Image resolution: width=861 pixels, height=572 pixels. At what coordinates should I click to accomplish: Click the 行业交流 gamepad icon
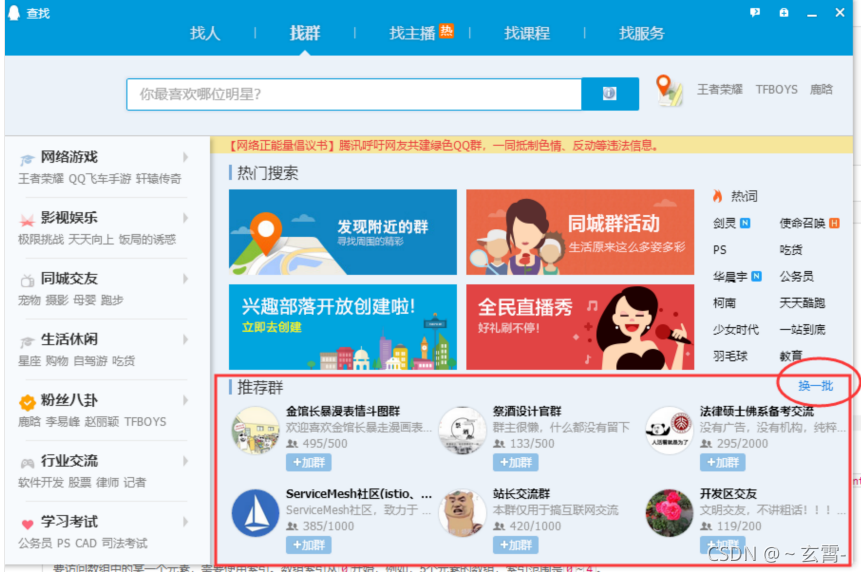[27, 463]
